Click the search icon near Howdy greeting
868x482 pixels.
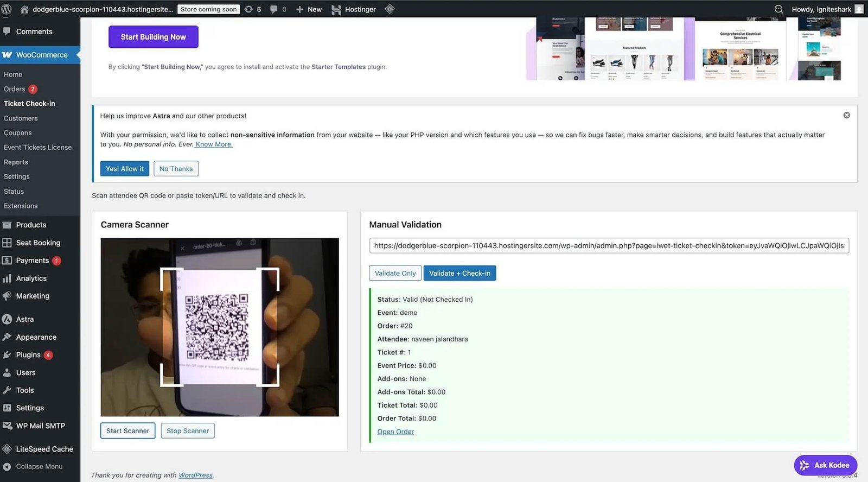(778, 9)
